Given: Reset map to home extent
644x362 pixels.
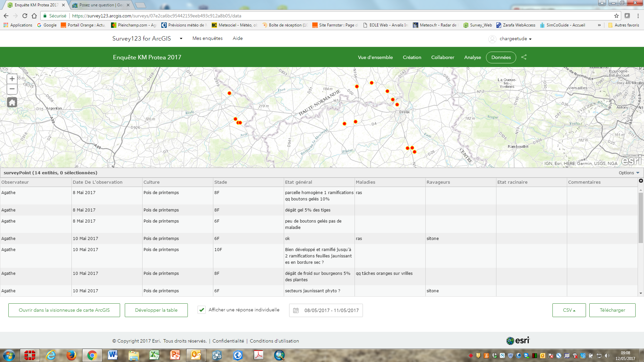Looking at the screenshot, I should [12, 102].
